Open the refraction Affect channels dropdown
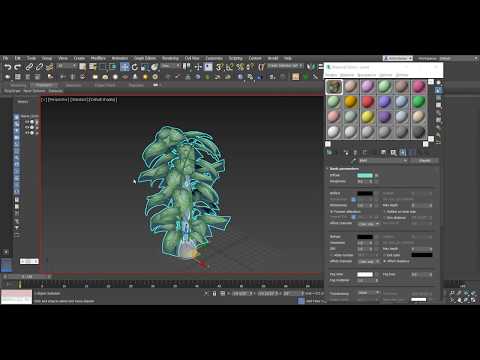This screenshot has height=360, width=480. coord(369,262)
